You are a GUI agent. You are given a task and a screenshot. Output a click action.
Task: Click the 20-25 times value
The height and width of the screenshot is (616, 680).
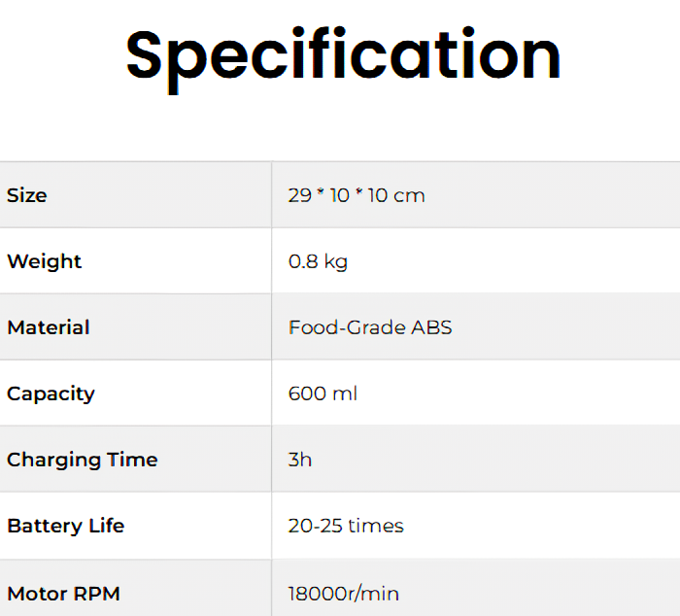click(x=346, y=526)
